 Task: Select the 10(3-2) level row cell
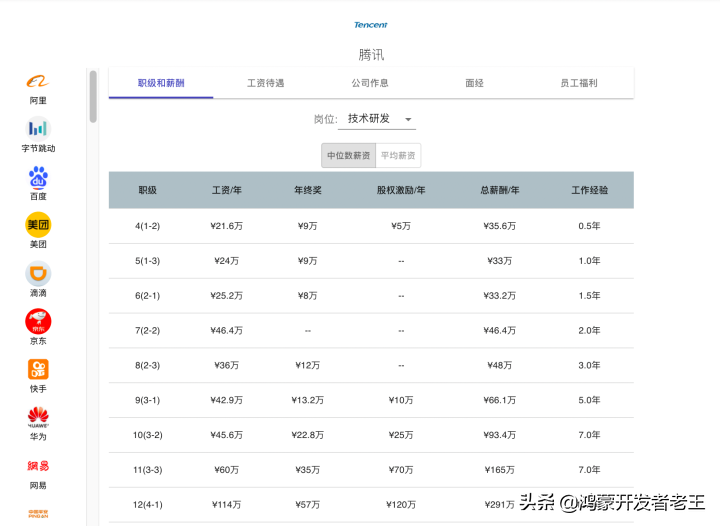point(147,435)
